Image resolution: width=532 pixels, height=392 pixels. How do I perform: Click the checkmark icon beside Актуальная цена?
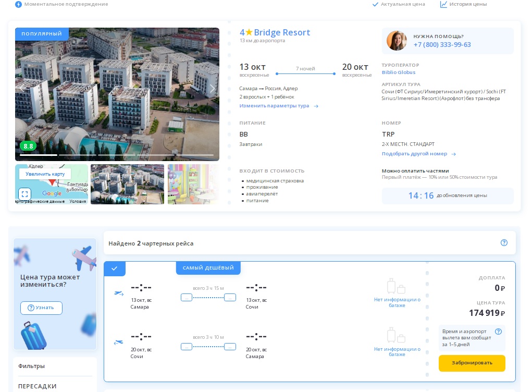point(375,4)
